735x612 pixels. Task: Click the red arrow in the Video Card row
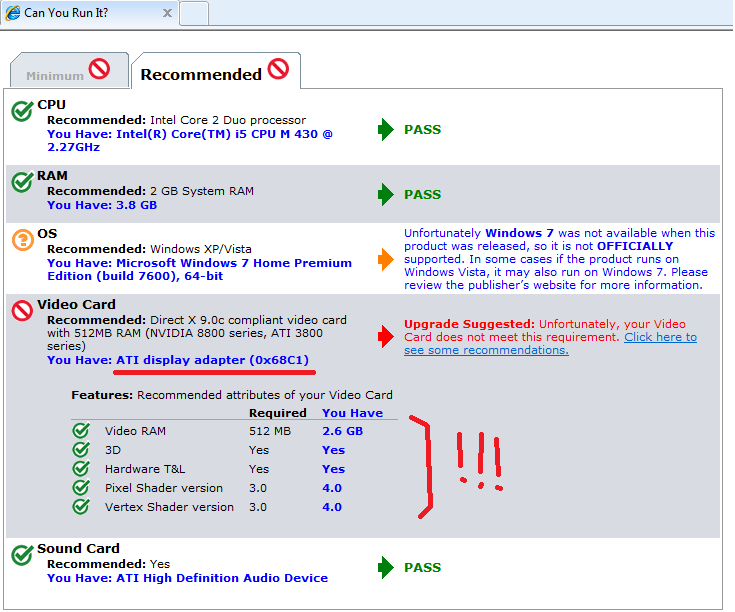[386, 336]
